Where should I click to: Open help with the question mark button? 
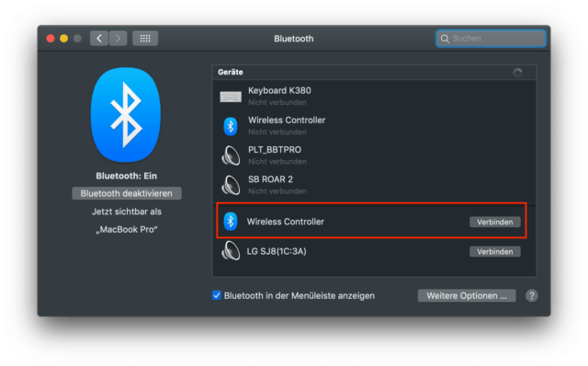531,296
